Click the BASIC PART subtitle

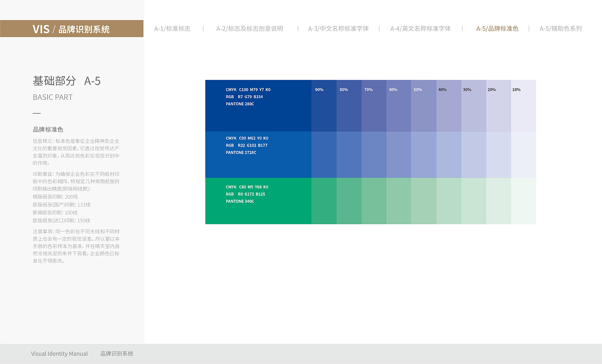coord(53,97)
